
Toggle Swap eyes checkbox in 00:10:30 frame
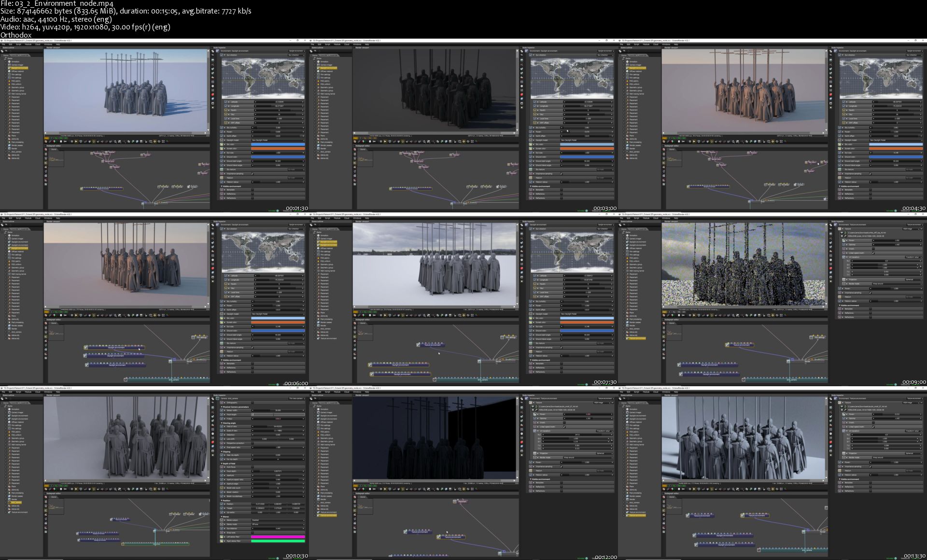(x=253, y=532)
